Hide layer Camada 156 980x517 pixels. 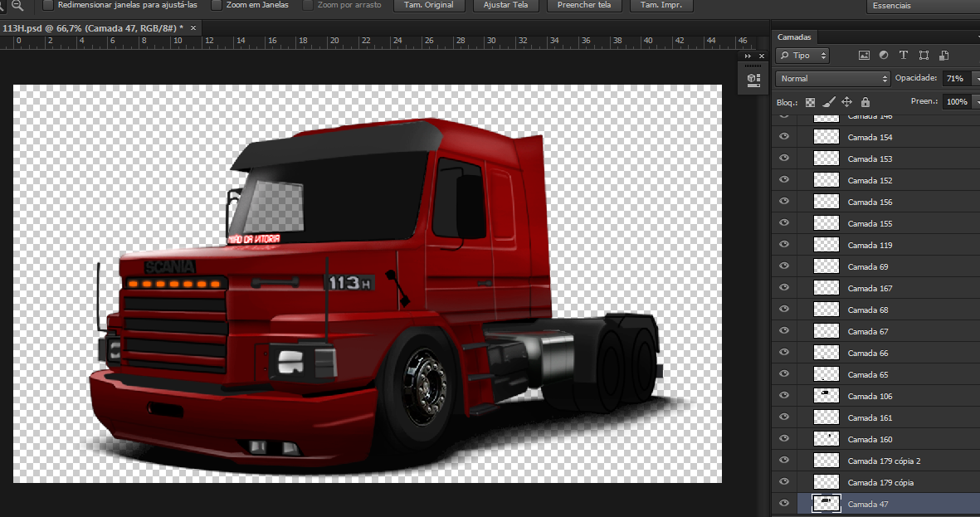[x=783, y=202]
